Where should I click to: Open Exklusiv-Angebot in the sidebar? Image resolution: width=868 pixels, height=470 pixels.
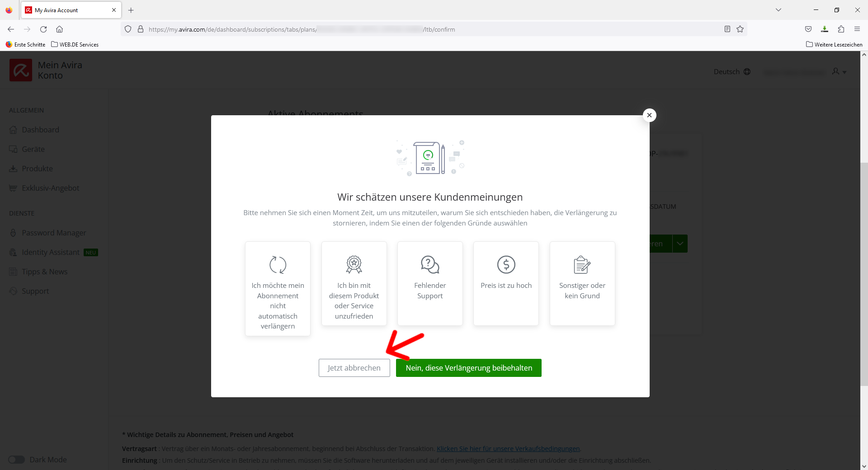pyautogui.click(x=50, y=188)
